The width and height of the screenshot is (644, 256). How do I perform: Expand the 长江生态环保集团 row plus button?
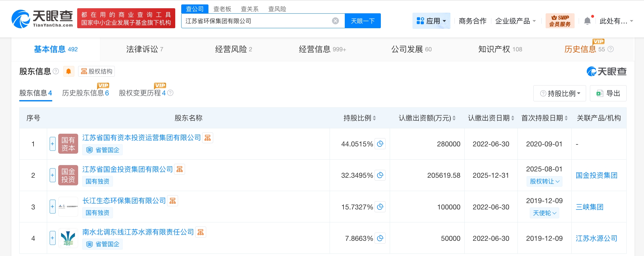[53, 207]
